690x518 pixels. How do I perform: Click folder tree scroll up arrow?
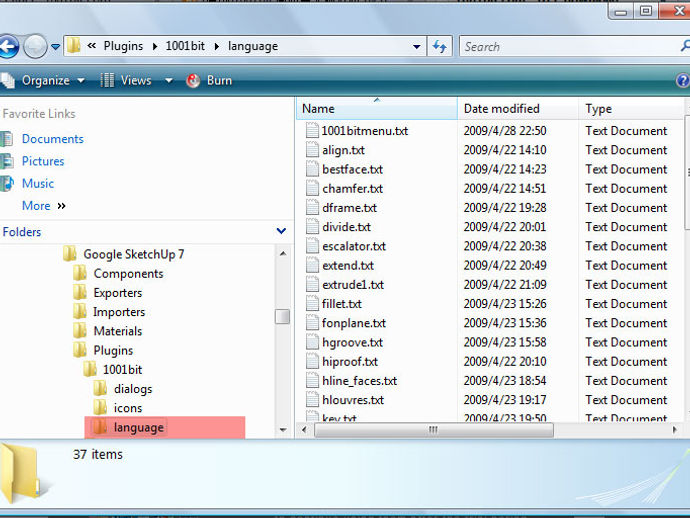click(x=283, y=253)
